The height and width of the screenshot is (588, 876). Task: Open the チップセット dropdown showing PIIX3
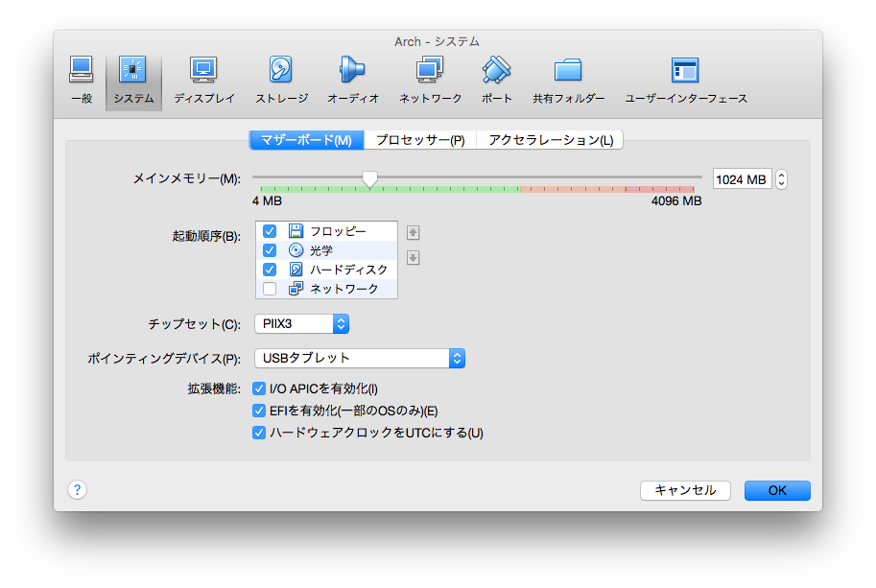point(301,324)
